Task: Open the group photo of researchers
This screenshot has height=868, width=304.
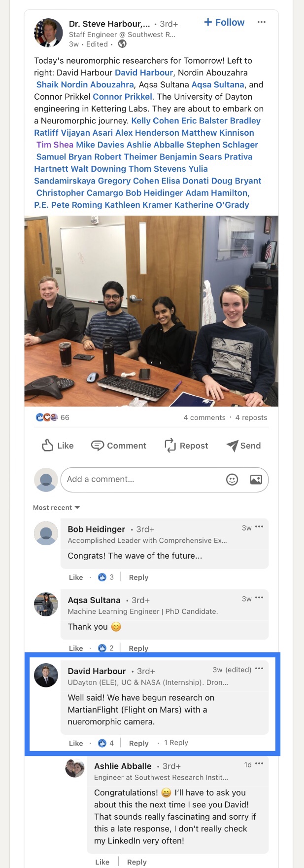Action: 151,311
